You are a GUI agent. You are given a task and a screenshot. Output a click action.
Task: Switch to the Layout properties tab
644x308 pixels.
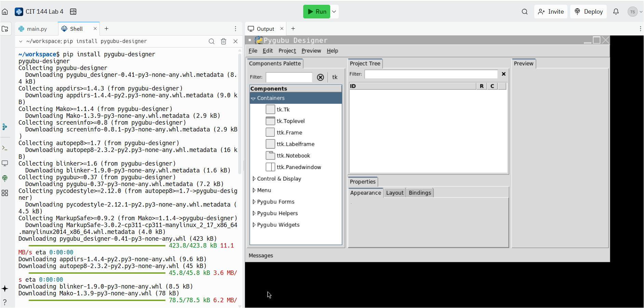pos(395,193)
